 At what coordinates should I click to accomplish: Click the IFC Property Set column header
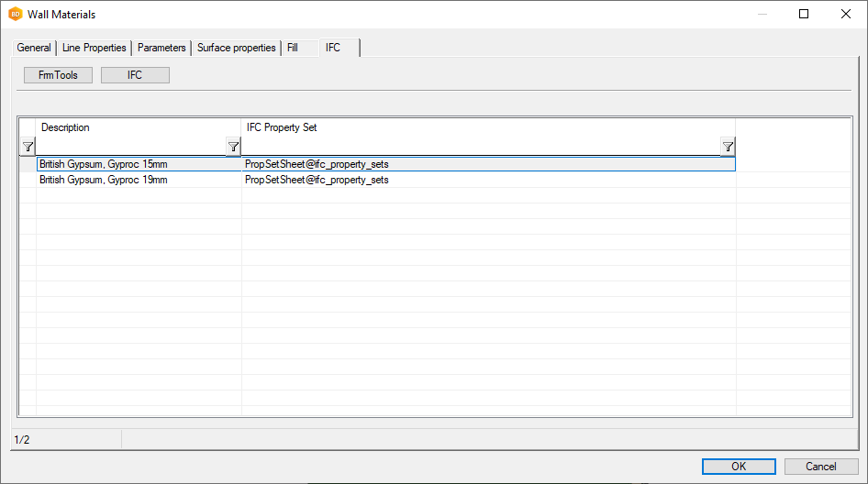point(486,127)
